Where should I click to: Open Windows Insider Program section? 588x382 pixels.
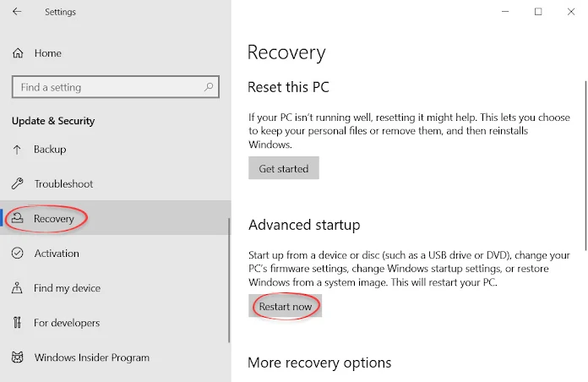click(91, 357)
